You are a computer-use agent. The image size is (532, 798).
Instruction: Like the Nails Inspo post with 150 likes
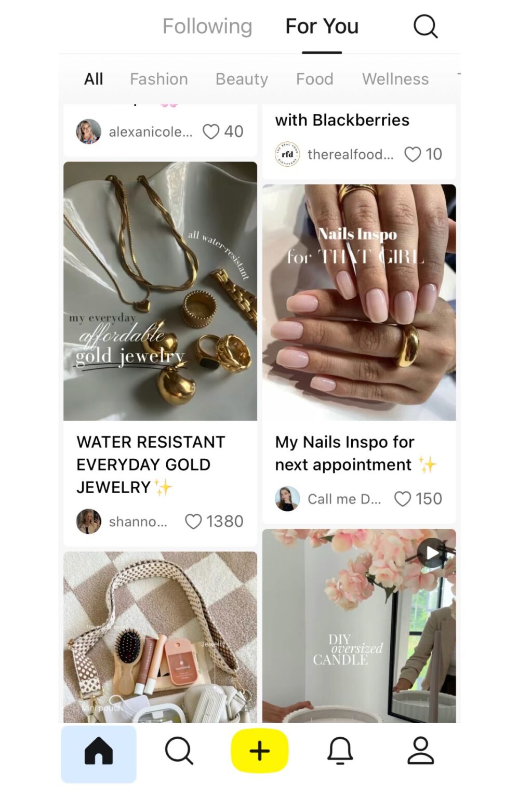pos(403,499)
